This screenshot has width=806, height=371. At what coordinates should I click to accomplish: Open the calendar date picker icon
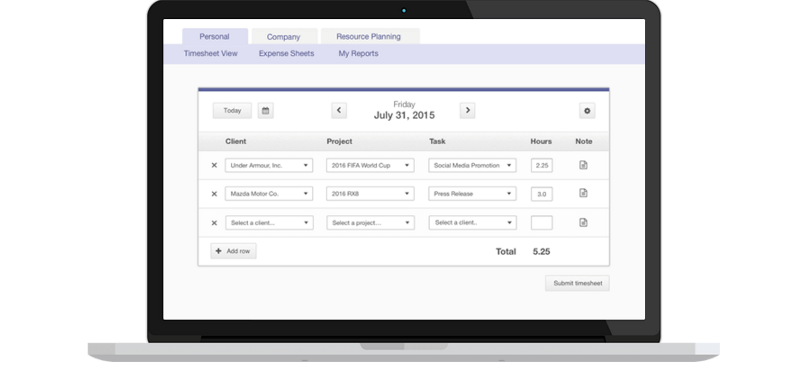tap(265, 110)
